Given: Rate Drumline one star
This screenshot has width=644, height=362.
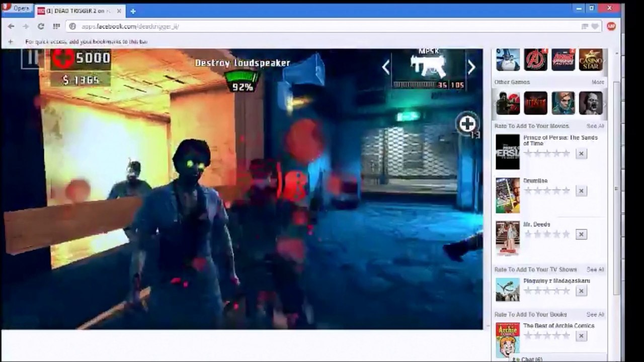Looking at the screenshot, I should [x=528, y=191].
